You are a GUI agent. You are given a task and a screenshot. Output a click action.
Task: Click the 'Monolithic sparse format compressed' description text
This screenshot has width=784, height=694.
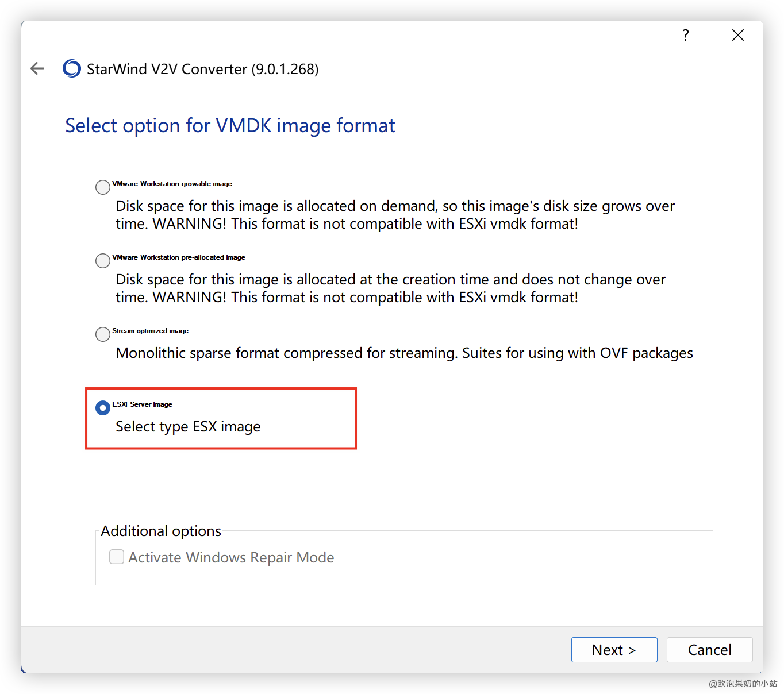[404, 353]
